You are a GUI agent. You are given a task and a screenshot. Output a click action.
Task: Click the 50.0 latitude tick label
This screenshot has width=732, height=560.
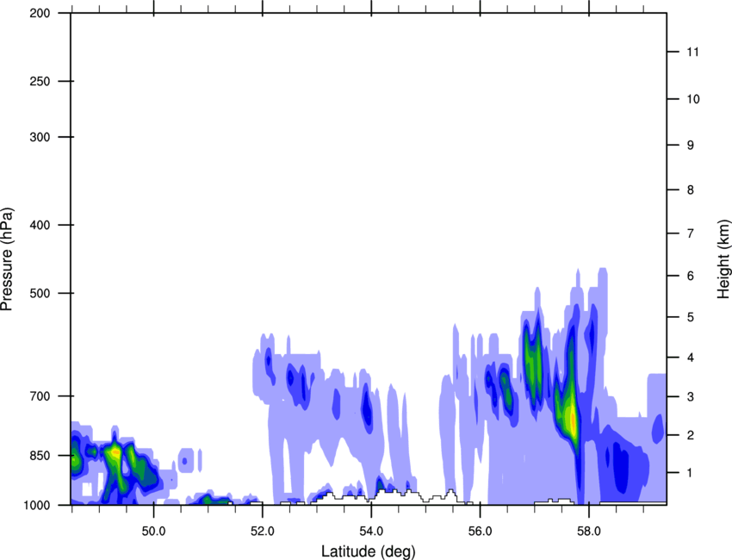(153, 532)
